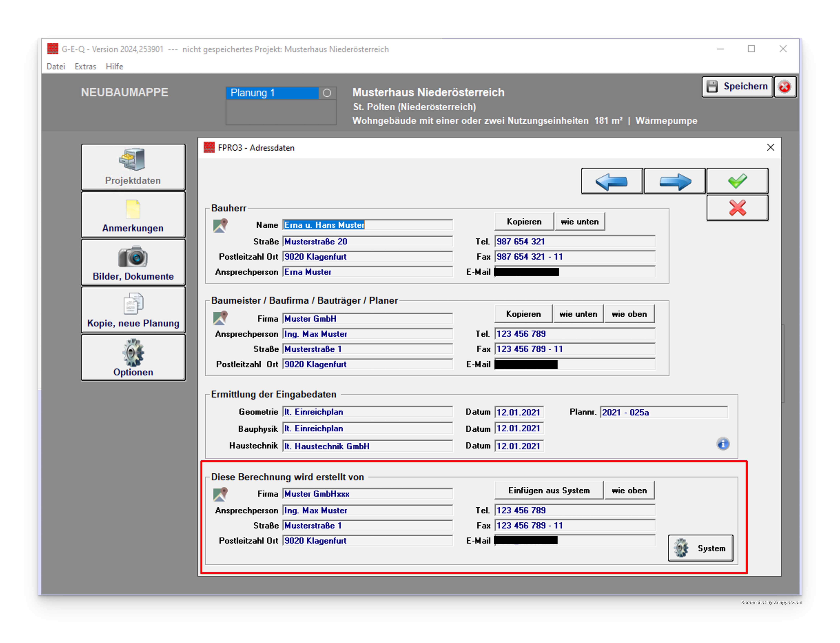Focus Straße field in Berechnung section
This screenshot has height=643, width=840.
coord(368,526)
